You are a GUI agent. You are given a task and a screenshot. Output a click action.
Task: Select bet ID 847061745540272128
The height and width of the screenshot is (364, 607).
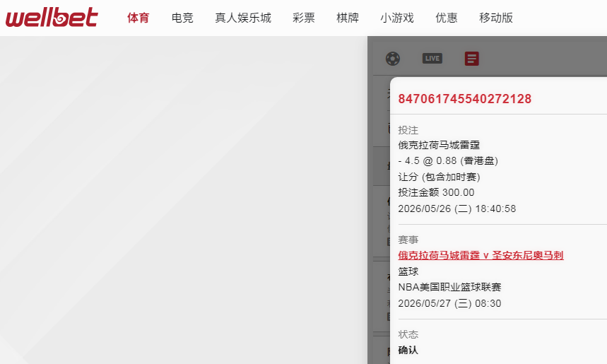point(464,99)
